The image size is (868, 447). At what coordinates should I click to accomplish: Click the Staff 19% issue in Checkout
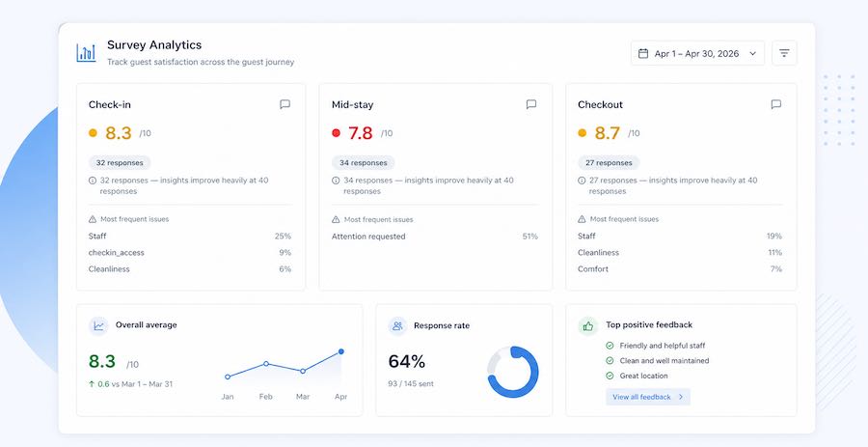pyautogui.click(x=680, y=236)
